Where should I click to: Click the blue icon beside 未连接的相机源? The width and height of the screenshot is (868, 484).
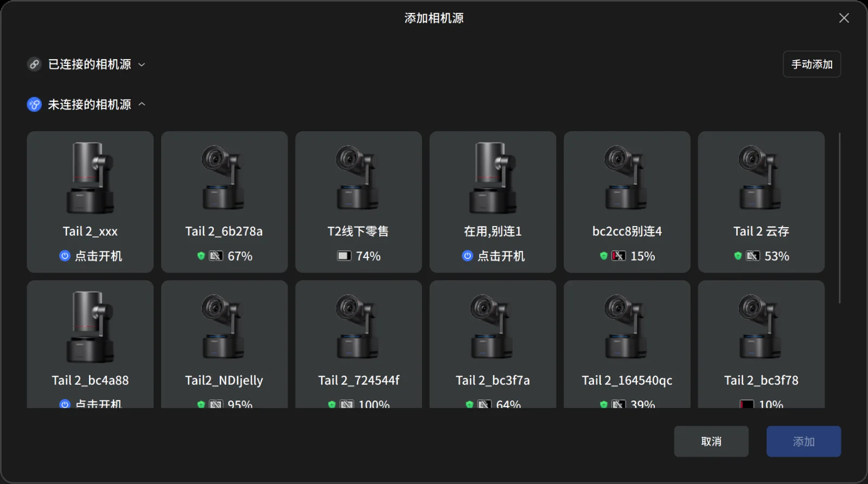tap(34, 105)
